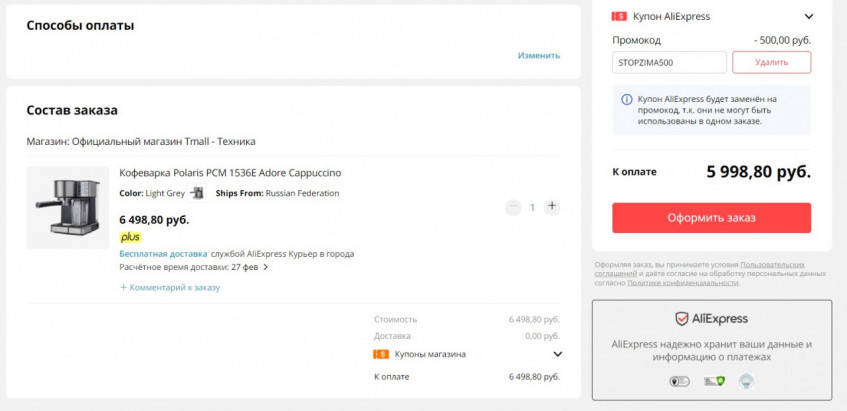The width and height of the screenshot is (847, 411).
Task: Expand the Купон AliExpress dropdown
Action: 809,16
